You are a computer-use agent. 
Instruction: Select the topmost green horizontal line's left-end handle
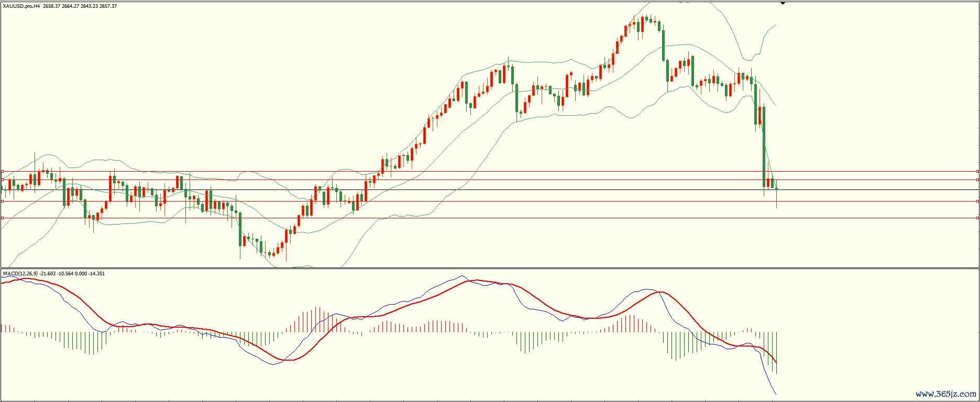pyautogui.click(x=2, y=171)
